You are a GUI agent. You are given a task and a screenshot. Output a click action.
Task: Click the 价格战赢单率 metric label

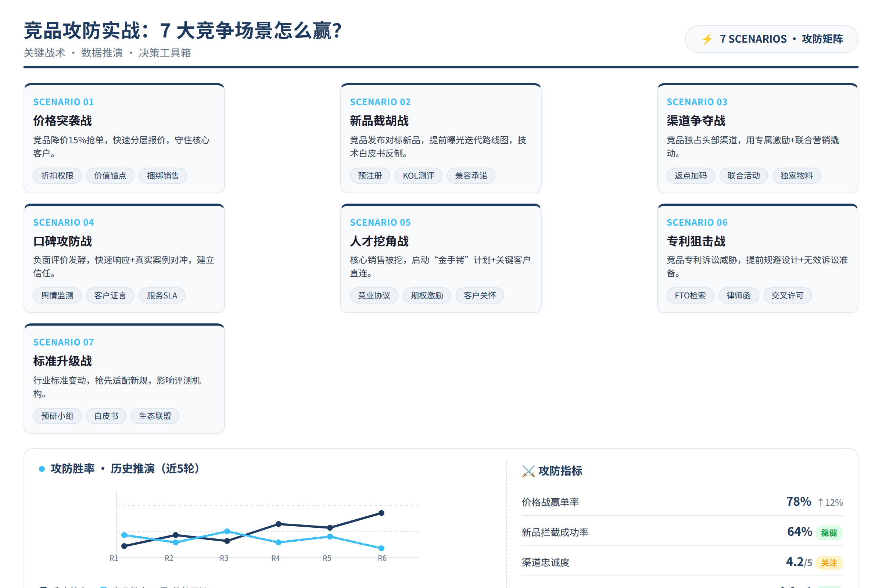(x=551, y=502)
